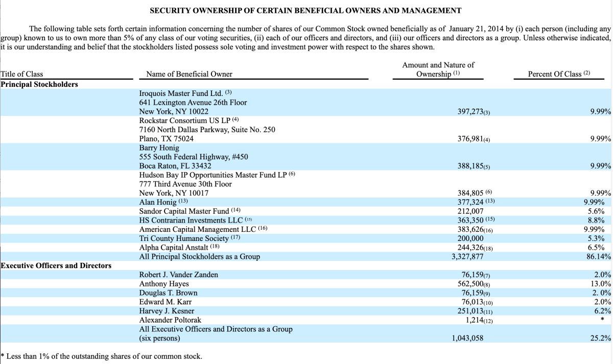Select the 'Name of Beneficial Owner' column header

click(189, 74)
